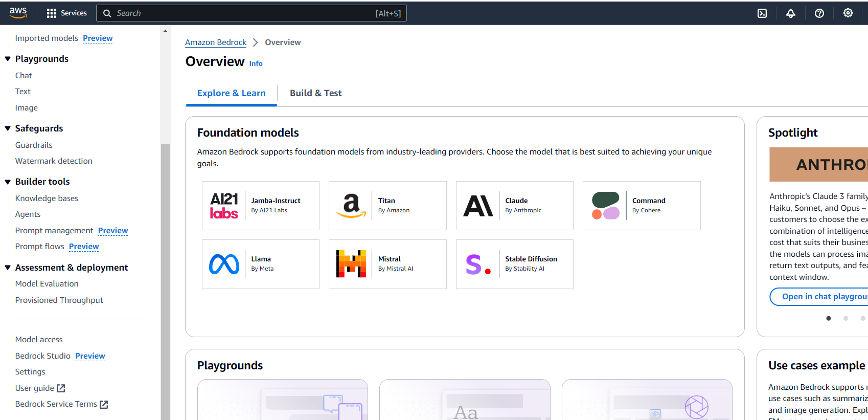The width and height of the screenshot is (868, 420).
Task: Click the Anthropic Spotlight banner image
Action: [819, 165]
